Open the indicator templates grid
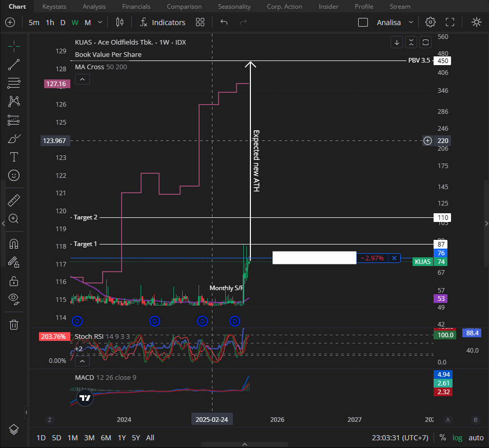Image resolution: width=489 pixels, height=448 pixels. coord(200,23)
